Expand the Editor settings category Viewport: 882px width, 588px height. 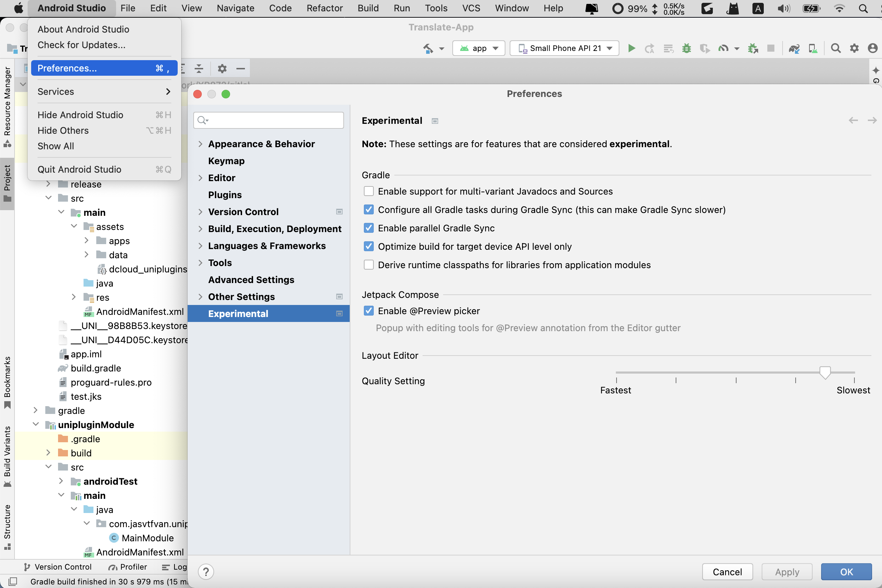point(200,178)
